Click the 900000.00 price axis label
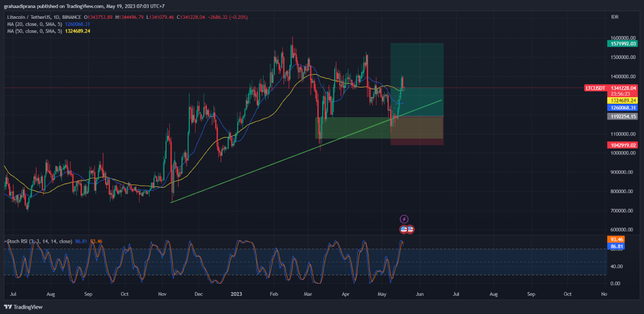Screen dimensions: 644x314 click(622, 172)
